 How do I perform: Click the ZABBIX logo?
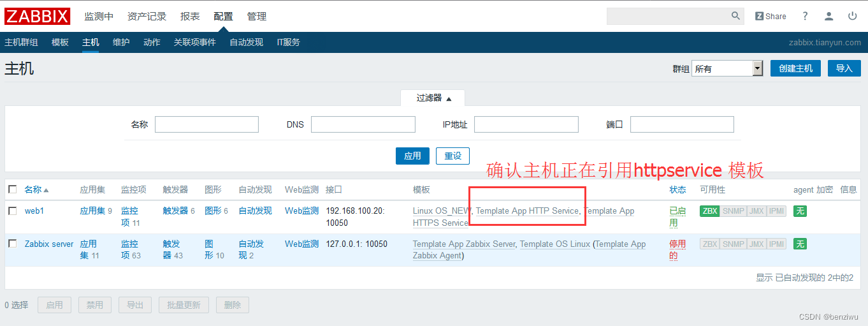38,16
